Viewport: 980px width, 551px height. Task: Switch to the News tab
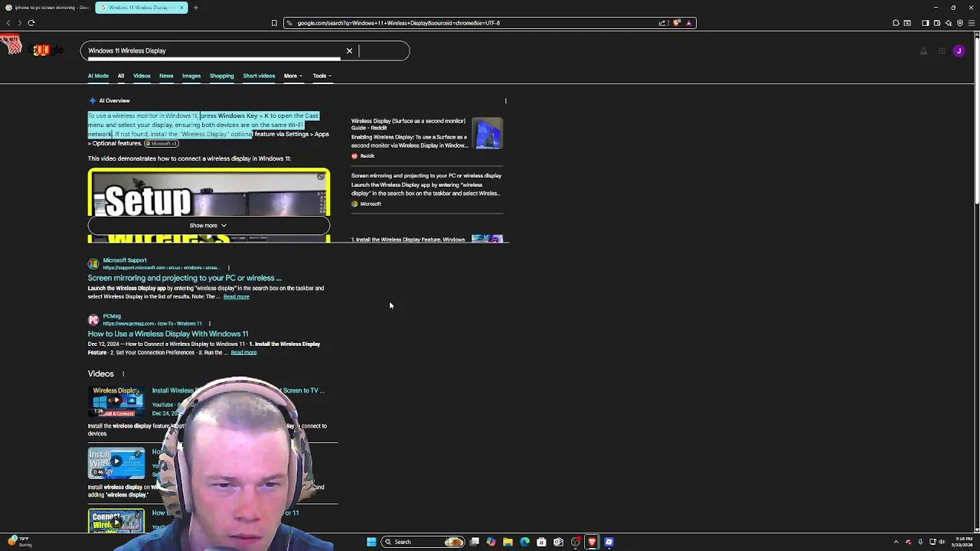pyautogui.click(x=166, y=76)
